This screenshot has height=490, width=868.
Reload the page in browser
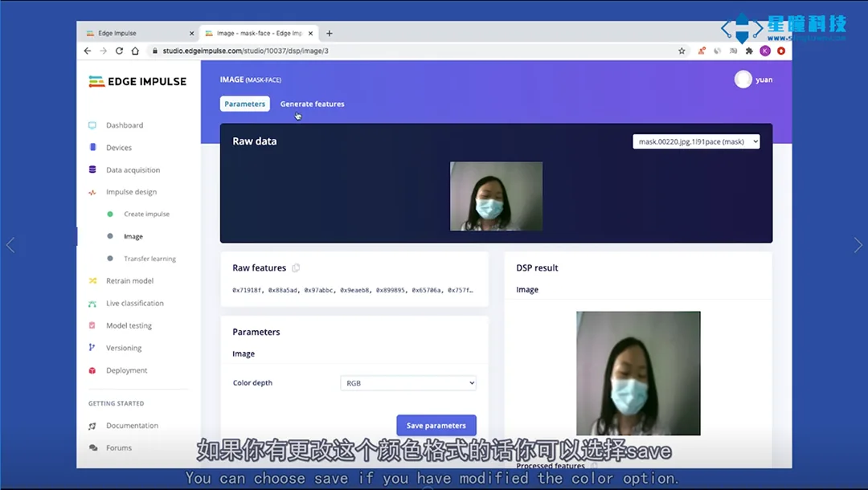point(119,51)
